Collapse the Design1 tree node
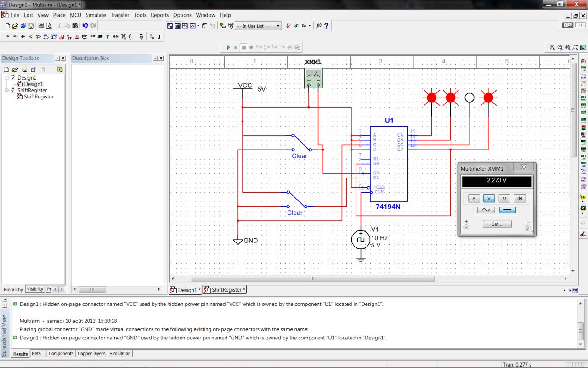This screenshot has height=368, width=588. click(x=6, y=78)
